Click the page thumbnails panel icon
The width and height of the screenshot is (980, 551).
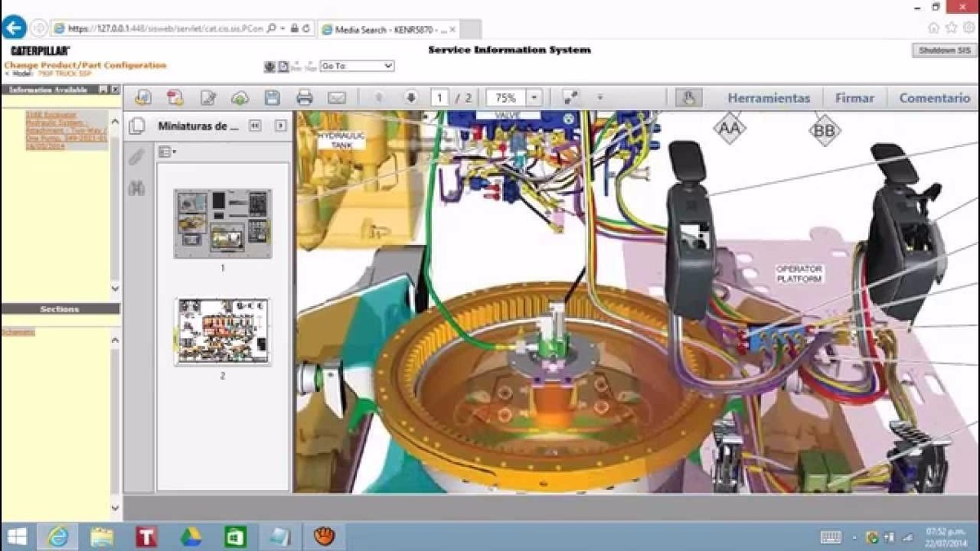coord(137,126)
